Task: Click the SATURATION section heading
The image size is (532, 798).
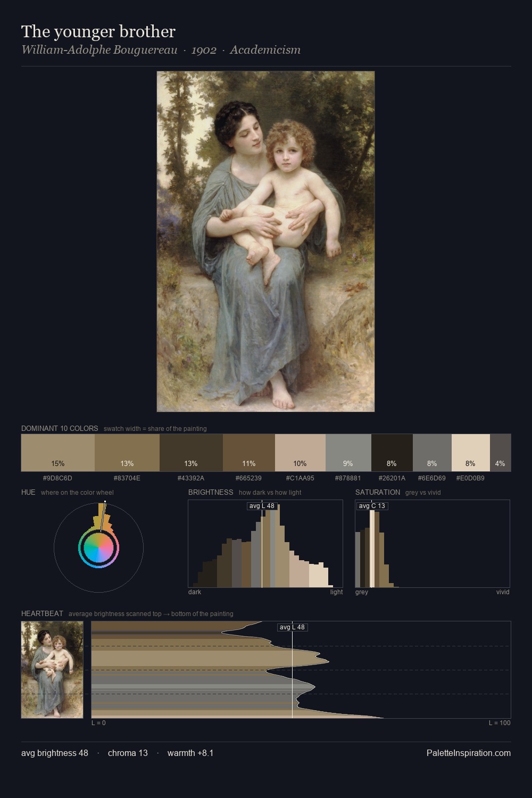Action: coord(378,492)
